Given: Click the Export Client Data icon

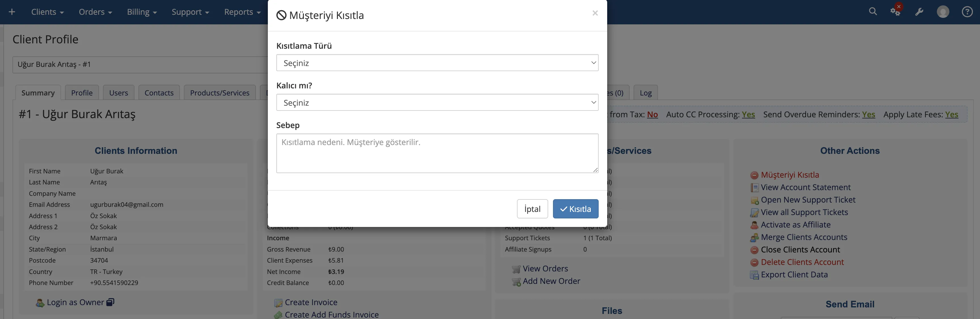Looking at the screenshot, I should click(754, 275).
